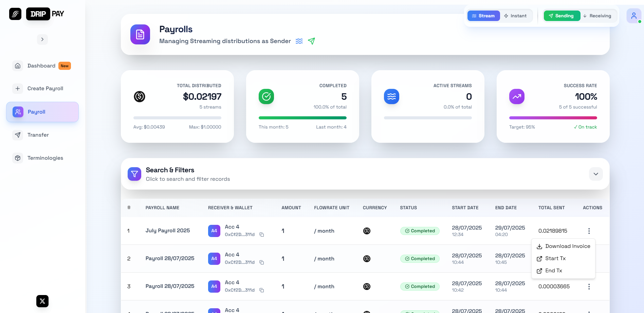Screen dimensions: 644x313
Task: Click the A4 avatar in row 3
Action: (214, 287)
